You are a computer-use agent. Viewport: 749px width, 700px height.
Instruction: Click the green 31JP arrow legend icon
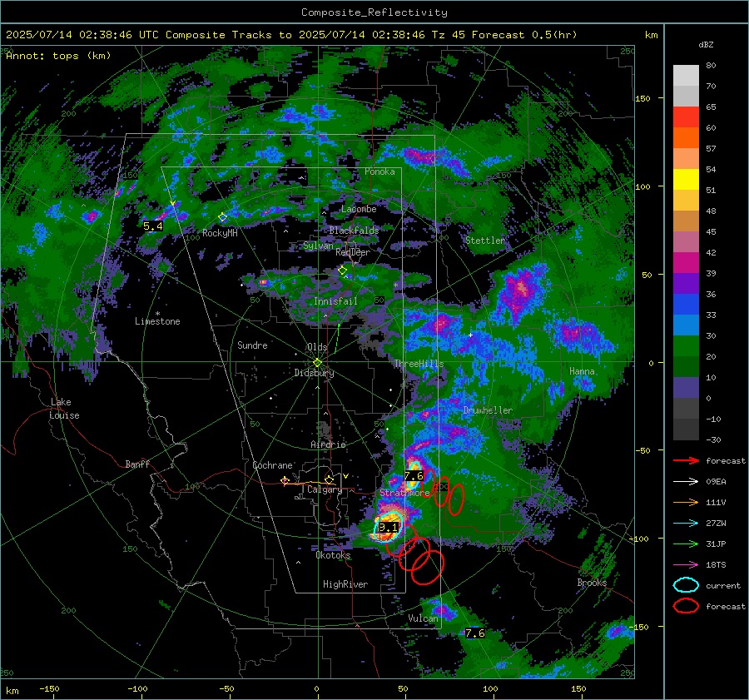[x=686, y=544]
